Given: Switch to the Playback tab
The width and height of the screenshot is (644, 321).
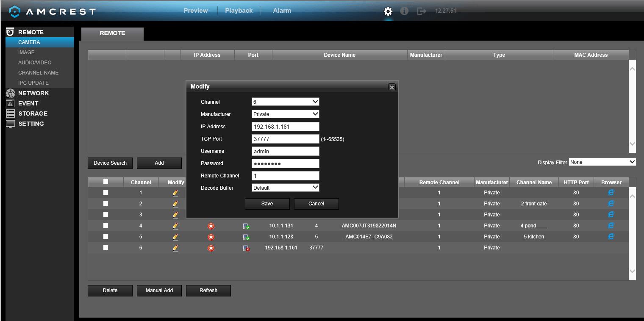Looking at the screenshot, I should coord(239,11).
